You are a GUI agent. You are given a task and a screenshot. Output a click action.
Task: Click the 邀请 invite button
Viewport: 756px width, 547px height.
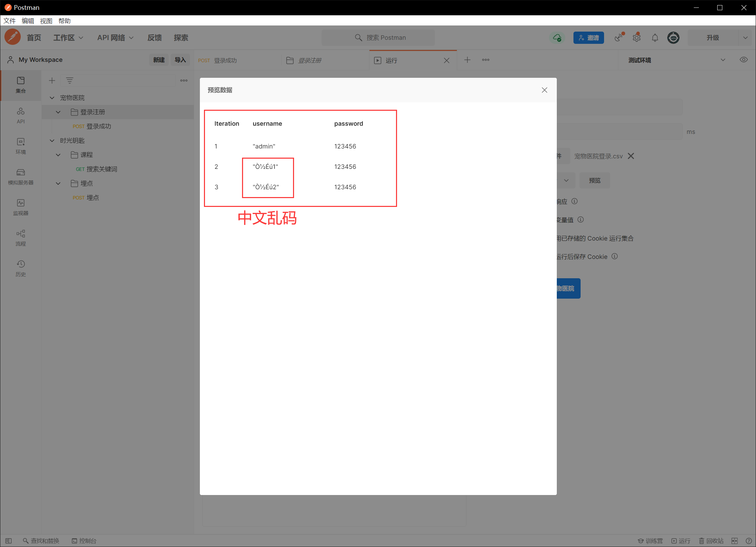point(588,38)
